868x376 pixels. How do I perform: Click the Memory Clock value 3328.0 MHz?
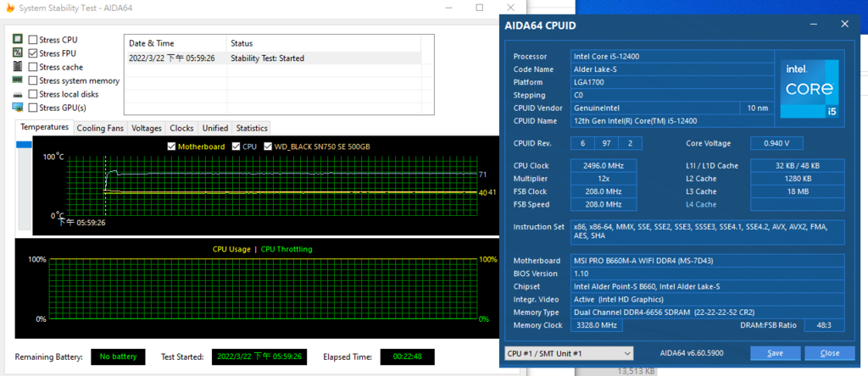pyautogui.click(x=597, y=325)
